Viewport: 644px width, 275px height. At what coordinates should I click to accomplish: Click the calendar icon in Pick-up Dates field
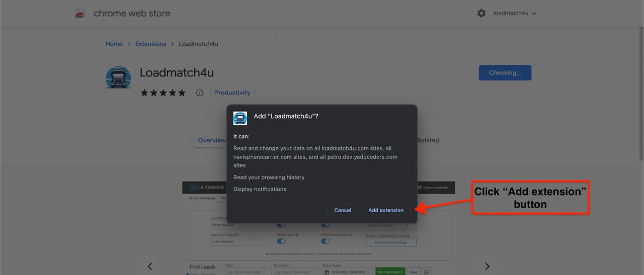point(327,272)
